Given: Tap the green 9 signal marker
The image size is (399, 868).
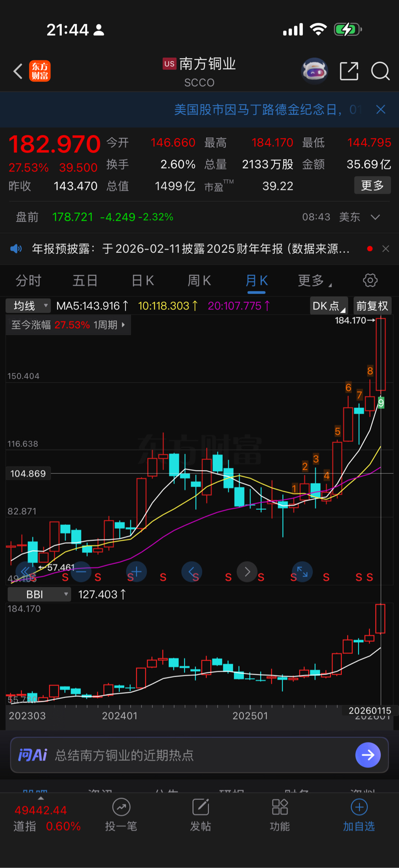Looking at the screenshot, I should (381, 403).
